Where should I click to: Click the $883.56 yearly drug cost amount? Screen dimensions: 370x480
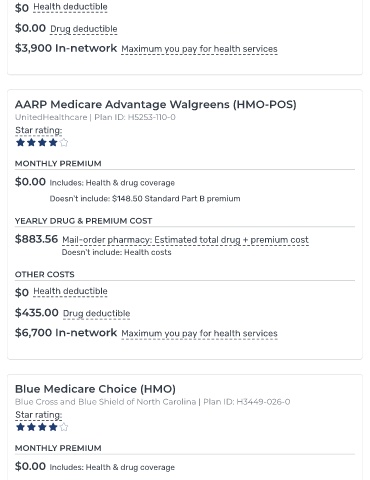36,239
